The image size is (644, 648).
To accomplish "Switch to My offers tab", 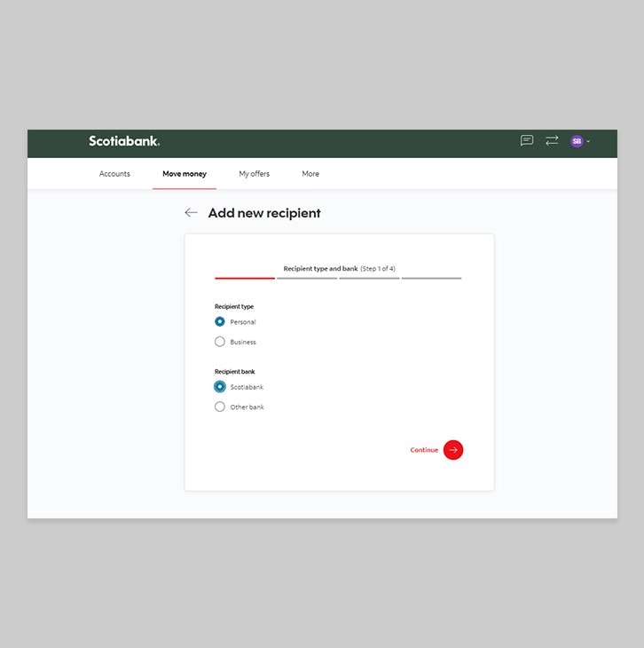I will pyautogui.click(x=254, y=174).
